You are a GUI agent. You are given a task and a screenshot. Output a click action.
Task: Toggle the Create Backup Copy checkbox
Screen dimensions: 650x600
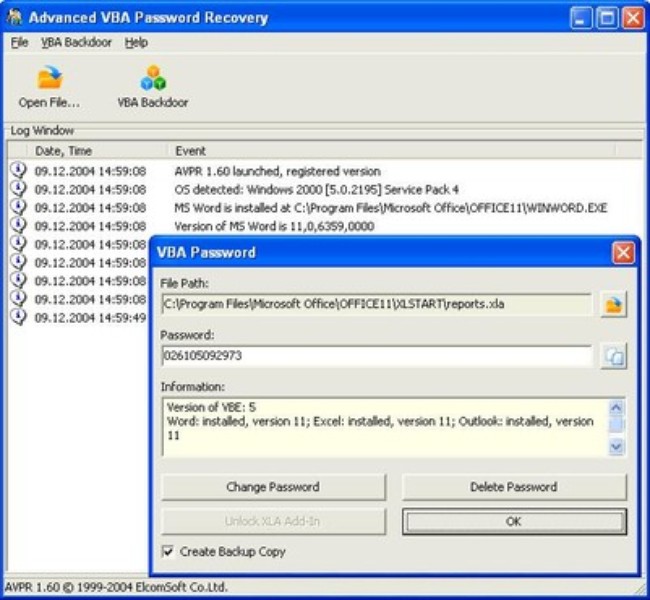(x=168, y=551)
